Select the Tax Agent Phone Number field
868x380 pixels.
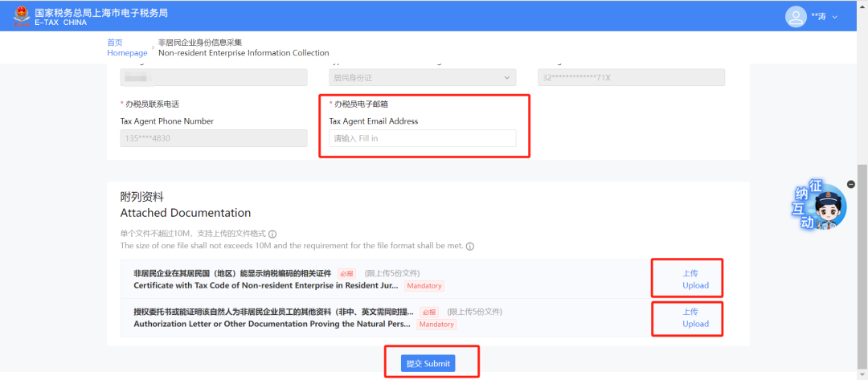[214, 138]
